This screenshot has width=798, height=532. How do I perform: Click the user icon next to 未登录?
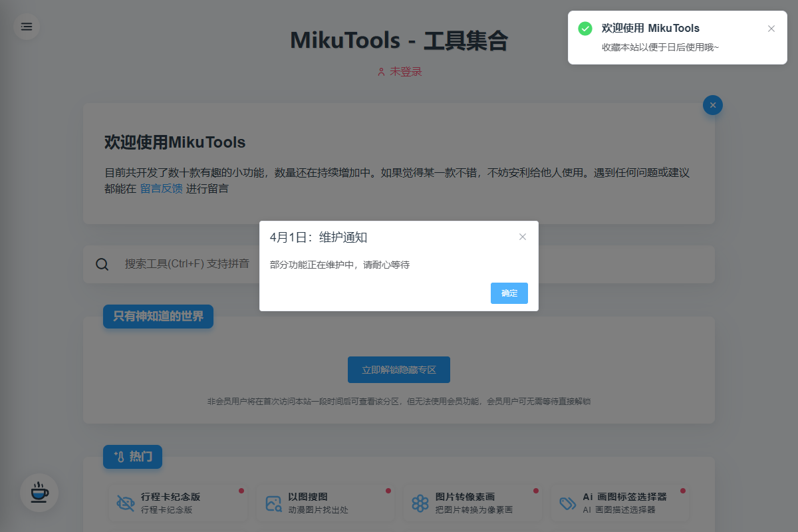pyautogui.click(x=381, y=71)
